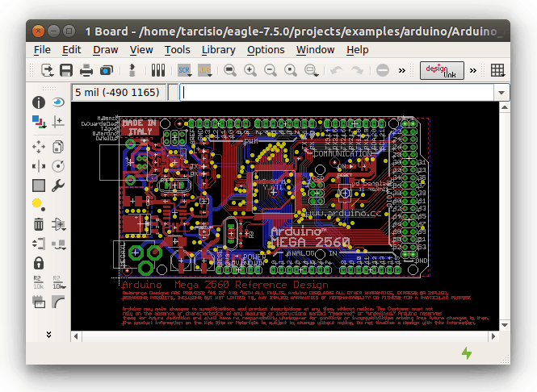Click the Open file toolbar icon
537x392 pixels.
48,70
